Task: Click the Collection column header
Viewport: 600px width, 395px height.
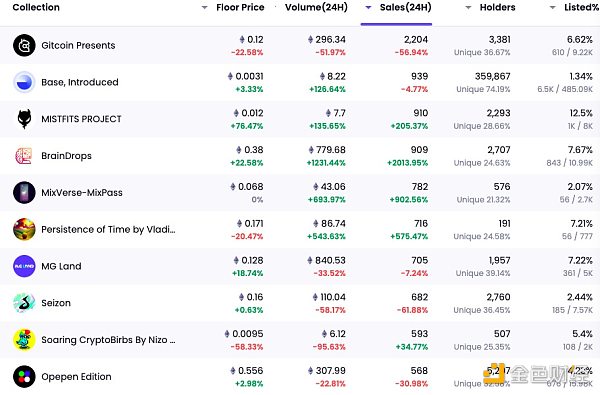Action: click(x=36, y=7)
